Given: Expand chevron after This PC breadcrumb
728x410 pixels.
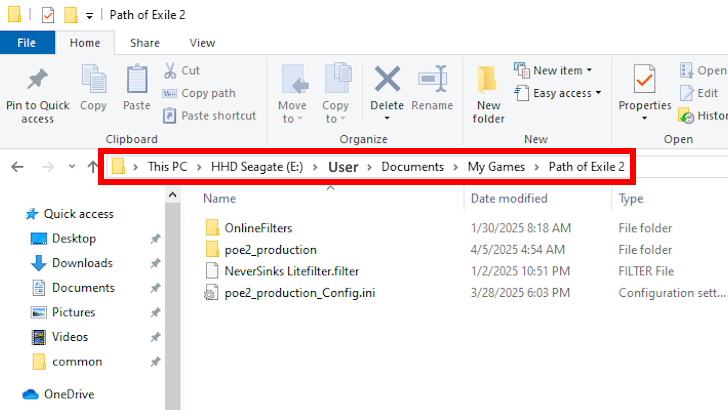Looking at the screenshot, I should tap(199, 167).
